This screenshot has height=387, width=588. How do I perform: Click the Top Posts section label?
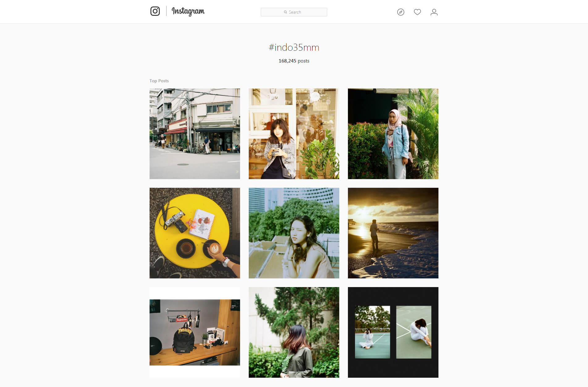point(159,81)
